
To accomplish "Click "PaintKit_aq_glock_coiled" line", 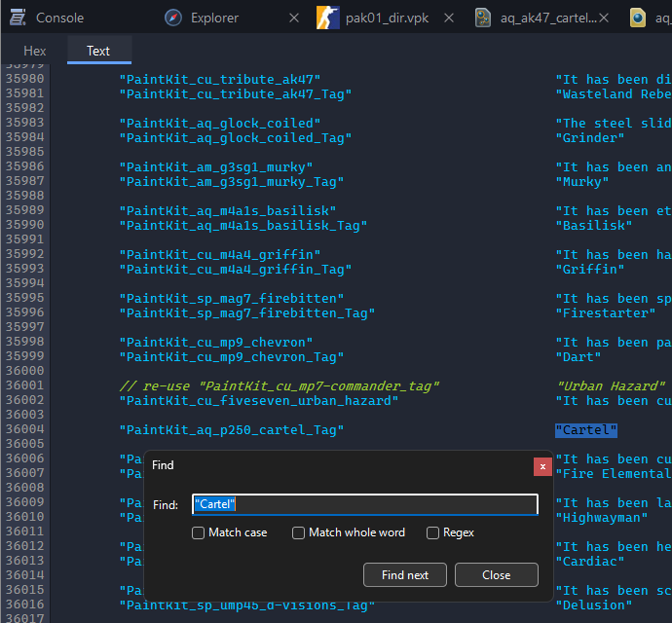I will click(220, 123).
